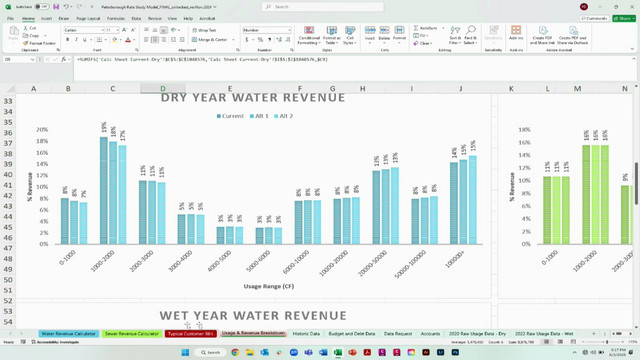Undo the last action
640x360 pixels.
[x=66, y=7]
